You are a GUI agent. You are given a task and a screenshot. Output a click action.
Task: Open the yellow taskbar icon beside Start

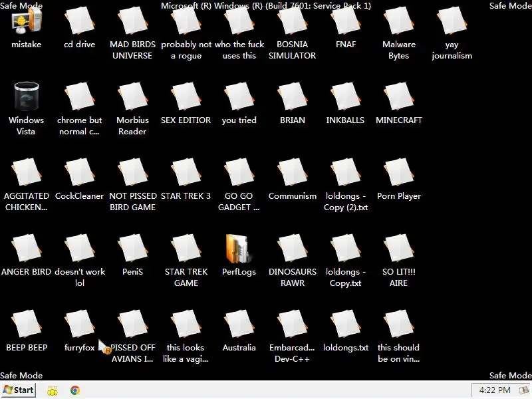pyautogui.click(x=53, y=390)
